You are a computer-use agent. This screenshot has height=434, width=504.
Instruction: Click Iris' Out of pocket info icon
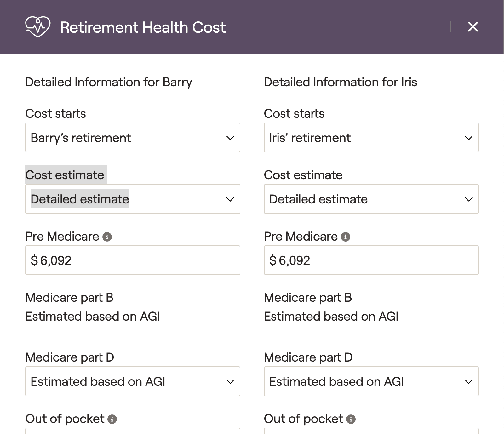pyautogui.click(x=351, y=419)
